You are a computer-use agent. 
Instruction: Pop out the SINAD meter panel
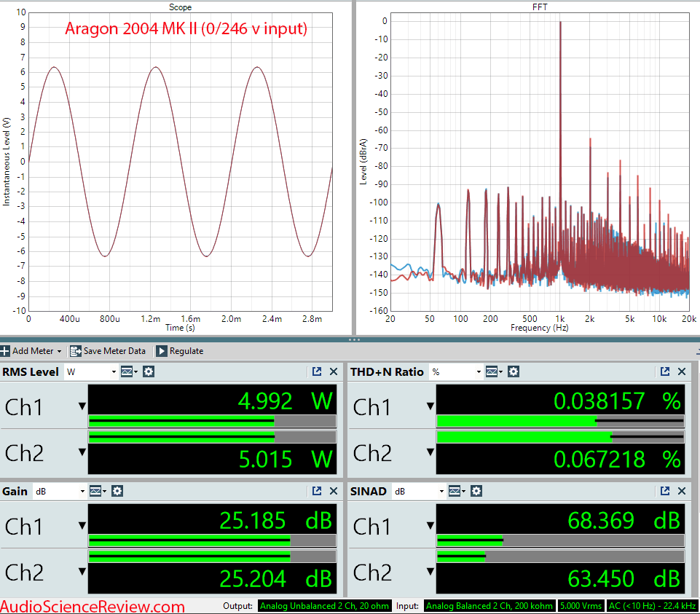665,491
